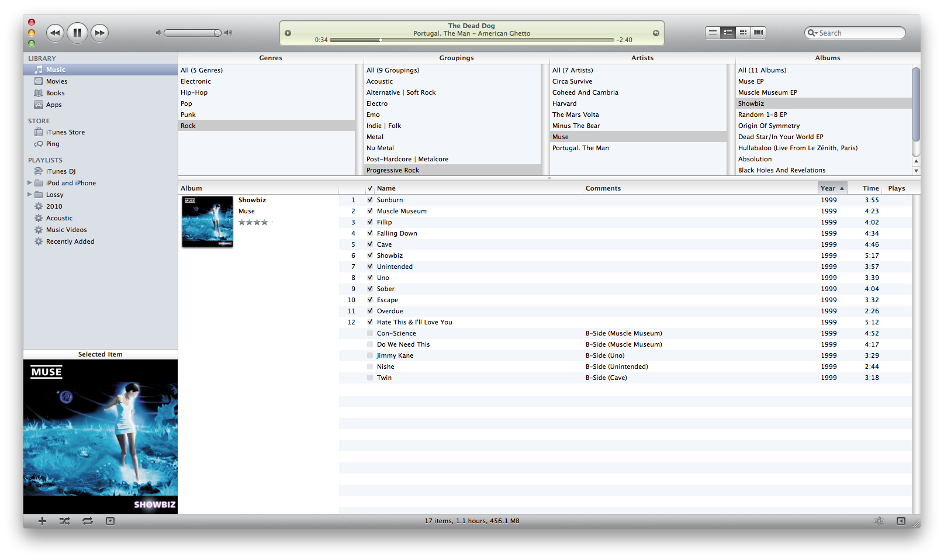
Task: Click the Selected Item artwork header
Action: [x=101, y=354]
